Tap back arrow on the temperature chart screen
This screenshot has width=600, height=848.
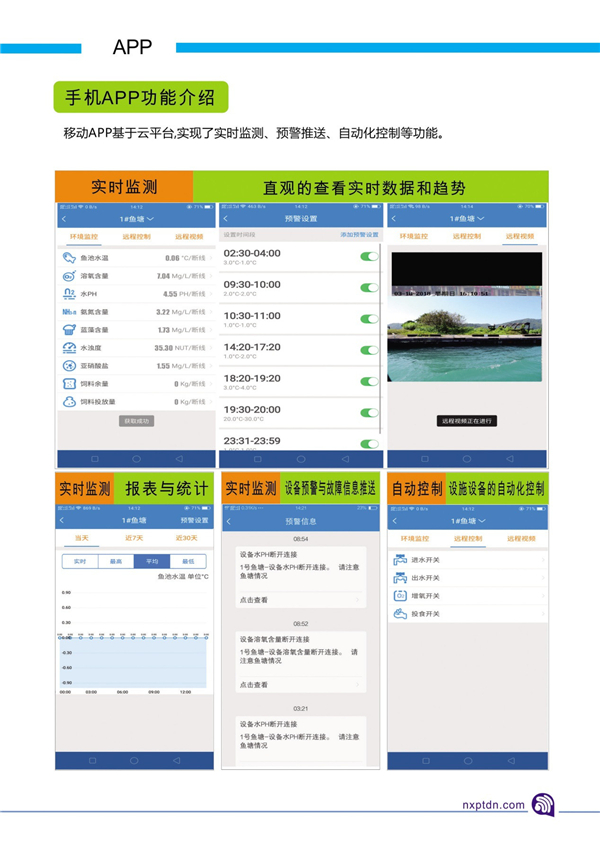tap(62, 520)
